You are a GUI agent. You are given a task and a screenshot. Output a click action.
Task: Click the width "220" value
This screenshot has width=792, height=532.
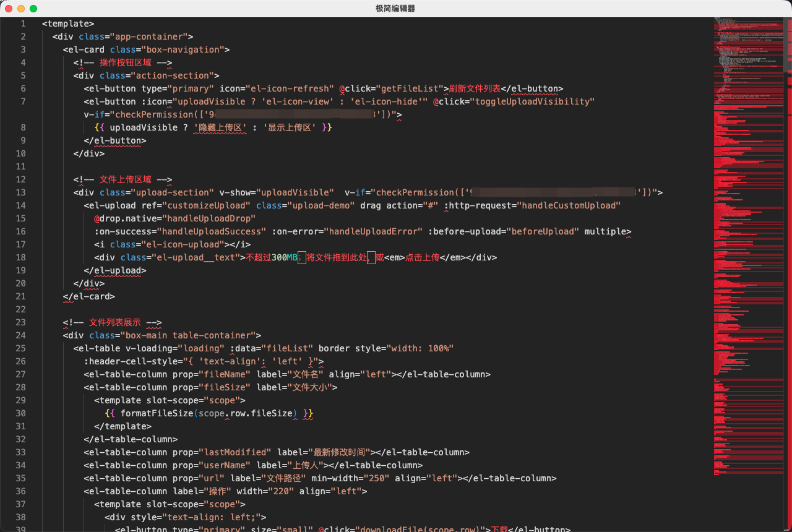[282, 491]
